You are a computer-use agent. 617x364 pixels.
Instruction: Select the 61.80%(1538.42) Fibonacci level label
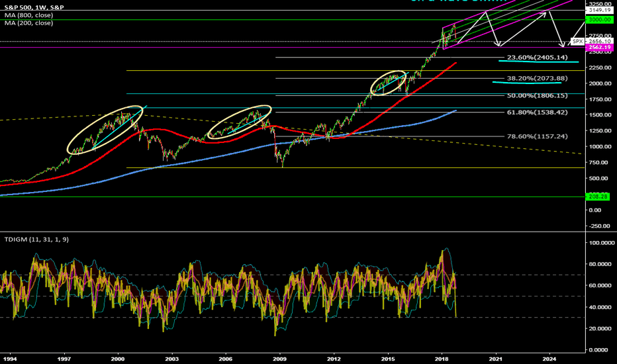pos(537,112)
